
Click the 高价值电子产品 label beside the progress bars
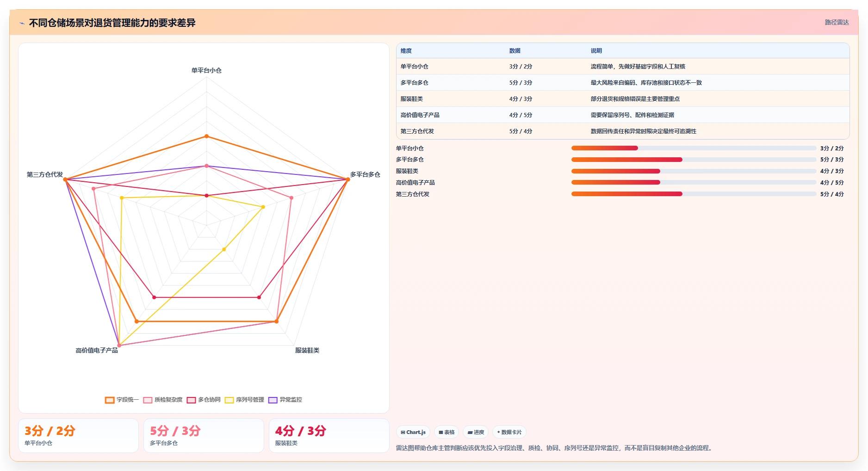(415, 183)
